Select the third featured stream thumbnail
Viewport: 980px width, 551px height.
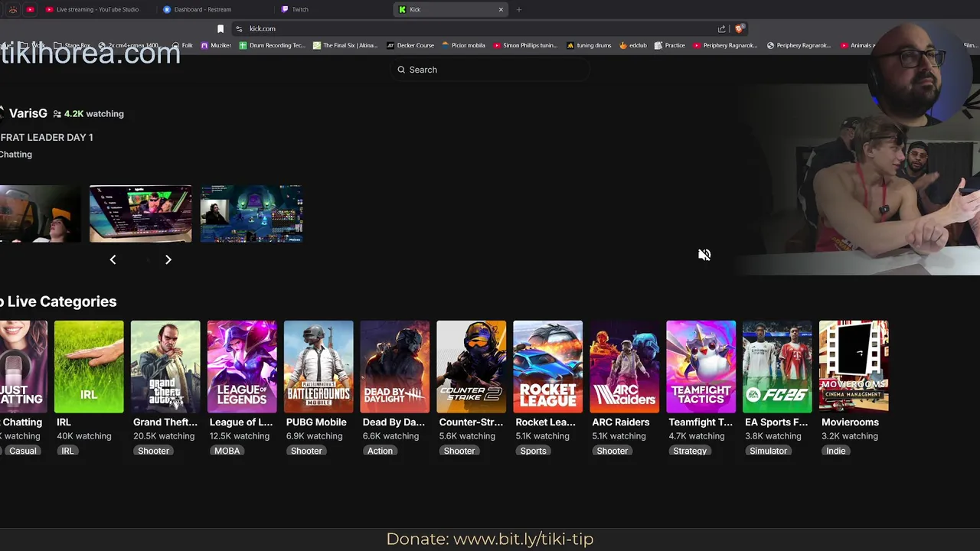(x=251, y=214)
